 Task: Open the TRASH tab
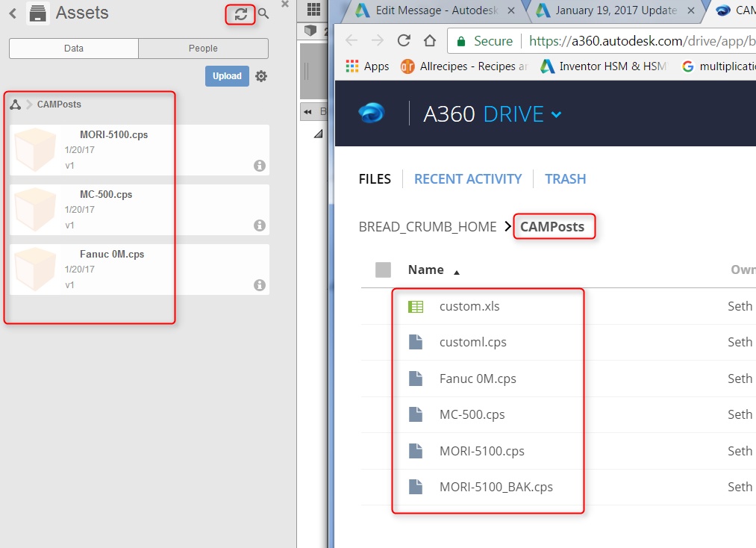coord(565,179)
